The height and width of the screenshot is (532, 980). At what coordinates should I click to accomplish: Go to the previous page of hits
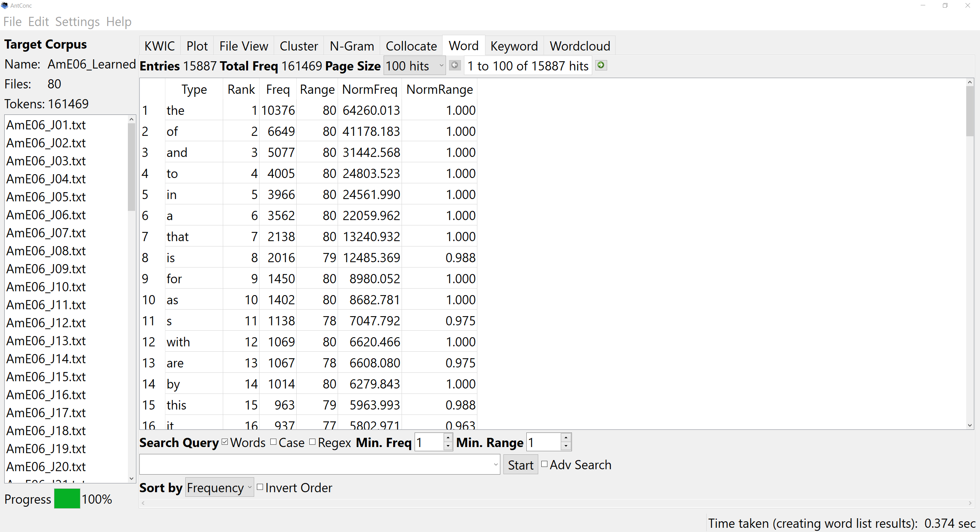point(454,65)
